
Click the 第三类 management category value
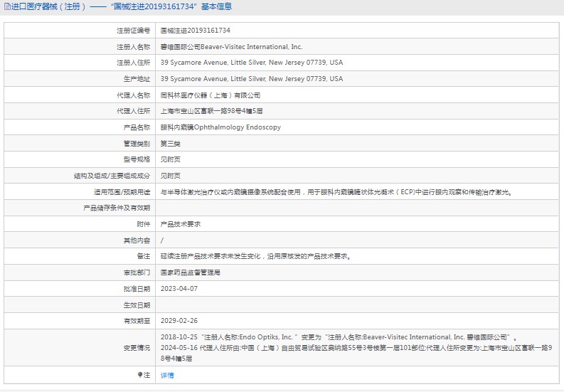point(170,144)
